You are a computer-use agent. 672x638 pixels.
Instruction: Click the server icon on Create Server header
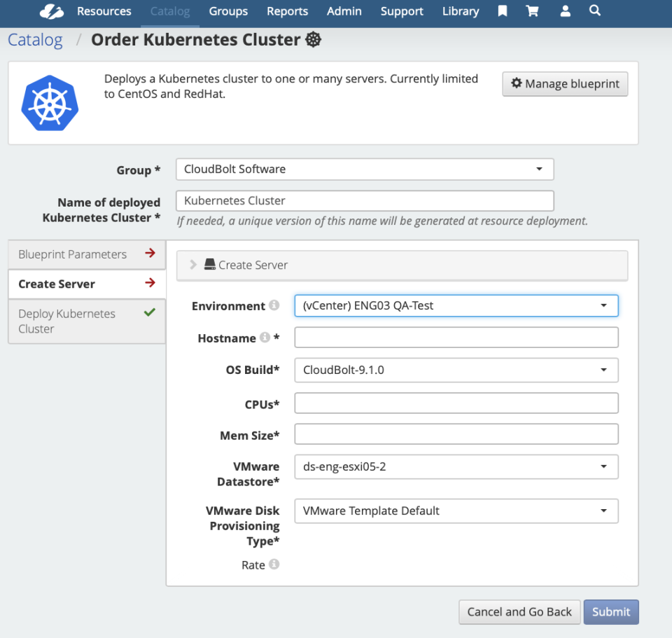pos(211,265)
